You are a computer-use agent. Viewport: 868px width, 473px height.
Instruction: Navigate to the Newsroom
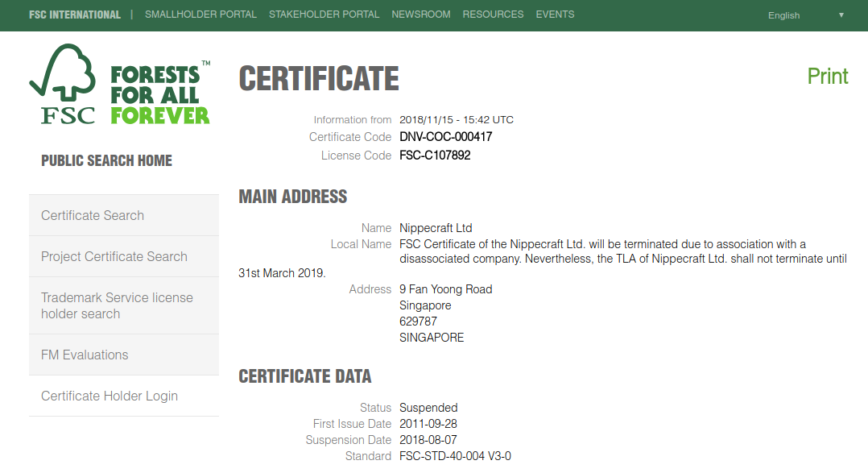(420, 15)
